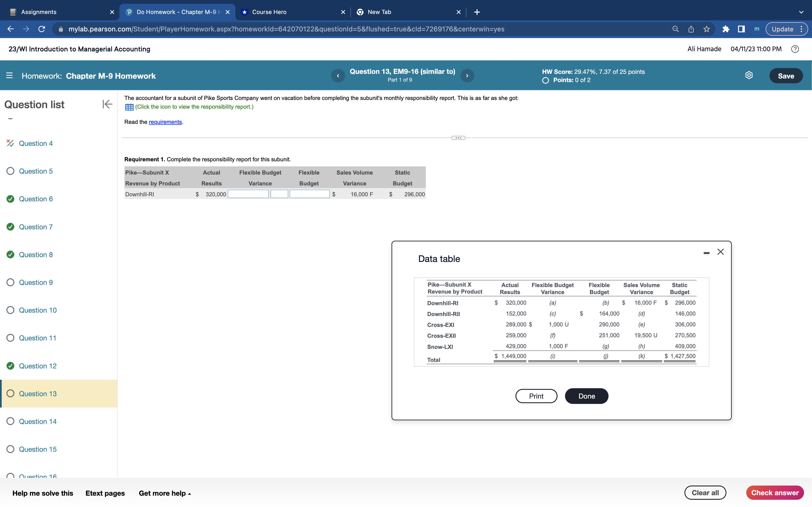Click the Flexible Budget Variance input field
The image size is (812, 507).
point(248,194)
